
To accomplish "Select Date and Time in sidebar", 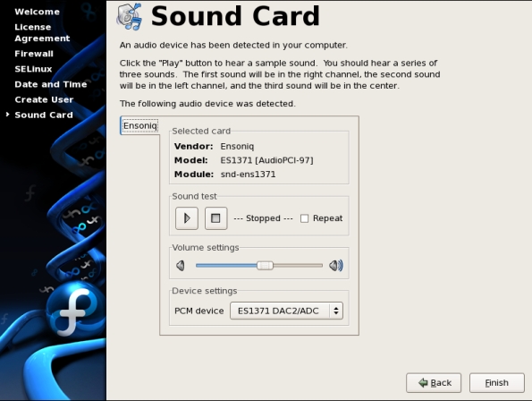I will [x=51, y=84].
